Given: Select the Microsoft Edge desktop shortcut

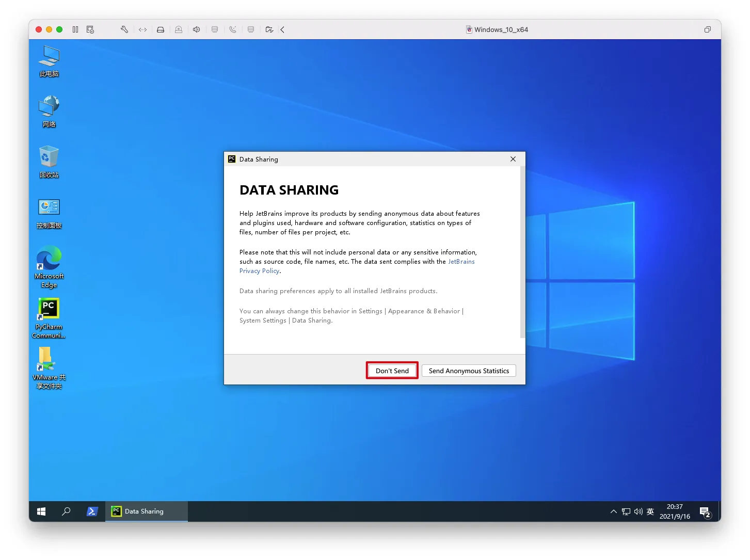Looking at the screenshot, I should click(x=49, y=267).
